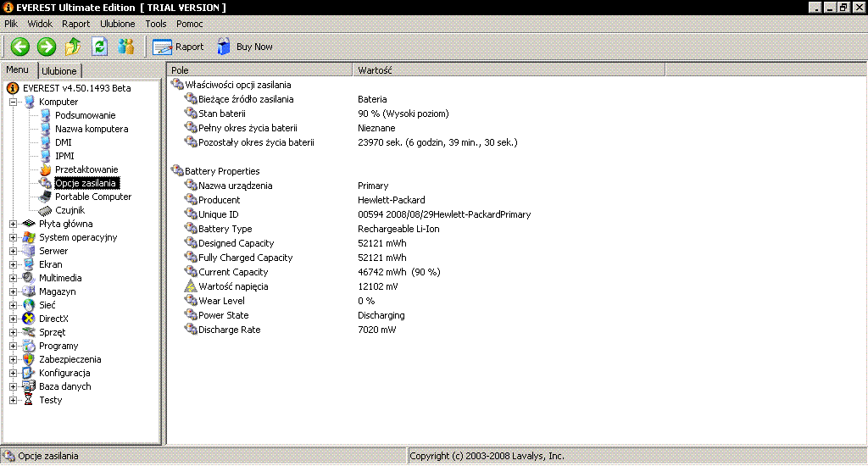Expand the Konfiguracja node
The image size is (868, 466).
(x=13, y=373)
